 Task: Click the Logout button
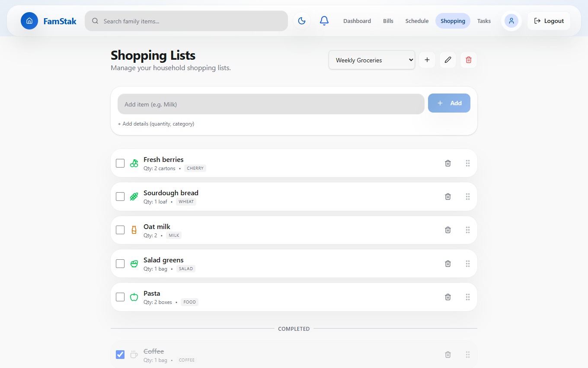(549, 21)
